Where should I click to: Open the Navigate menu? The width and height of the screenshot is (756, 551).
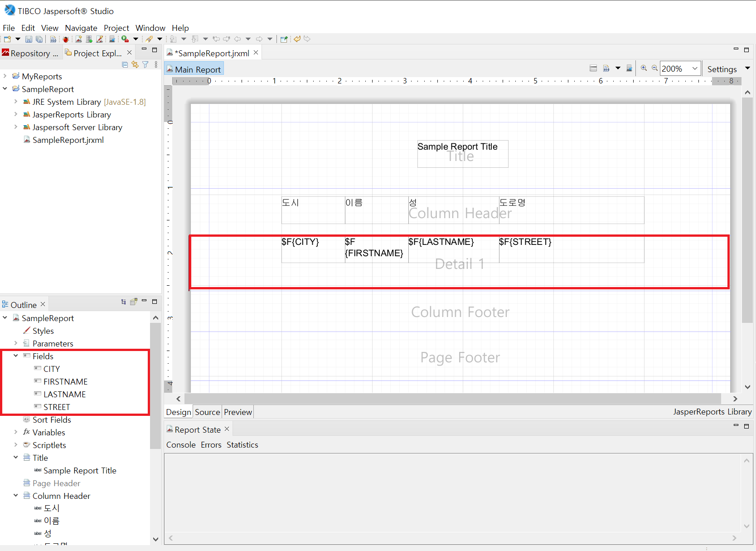pos(81,28)
